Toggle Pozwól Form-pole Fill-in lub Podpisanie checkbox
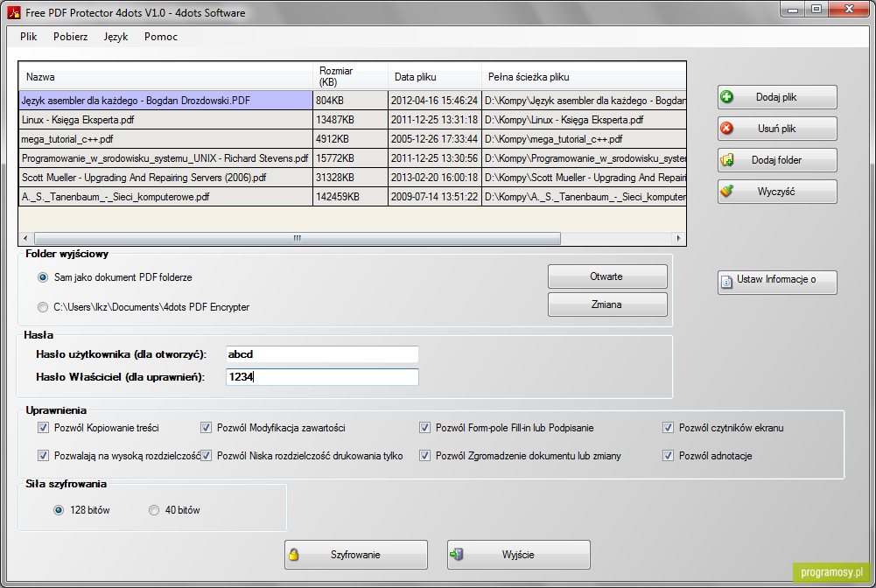The height and width of the screenshot is (588, 876). (425, 428)
